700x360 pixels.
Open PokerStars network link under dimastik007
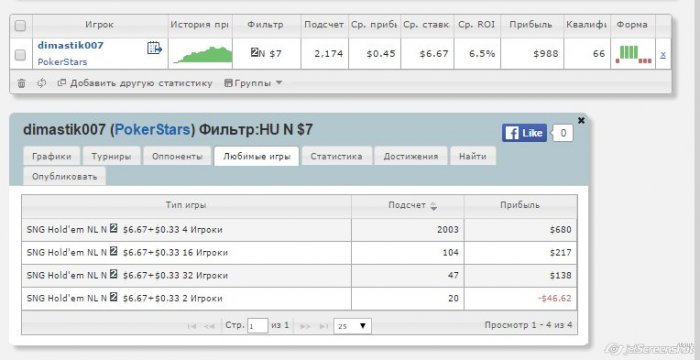(62, 62)
